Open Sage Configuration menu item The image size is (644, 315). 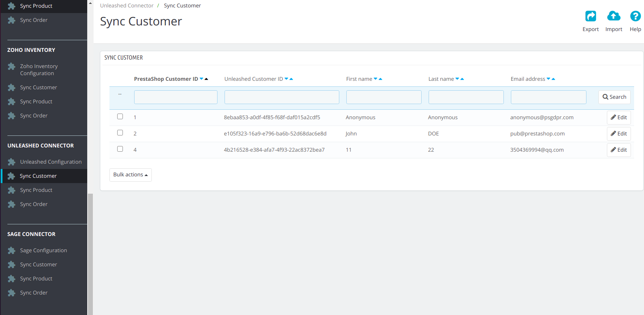[44, 250]
